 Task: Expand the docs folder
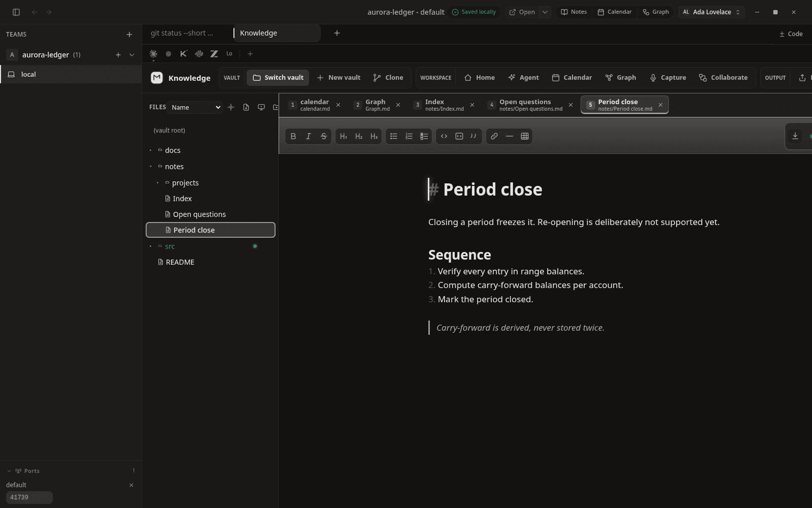151,150
